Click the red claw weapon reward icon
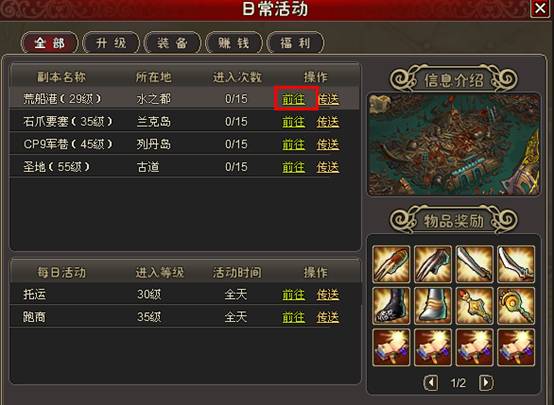 [x=391, y=264]
